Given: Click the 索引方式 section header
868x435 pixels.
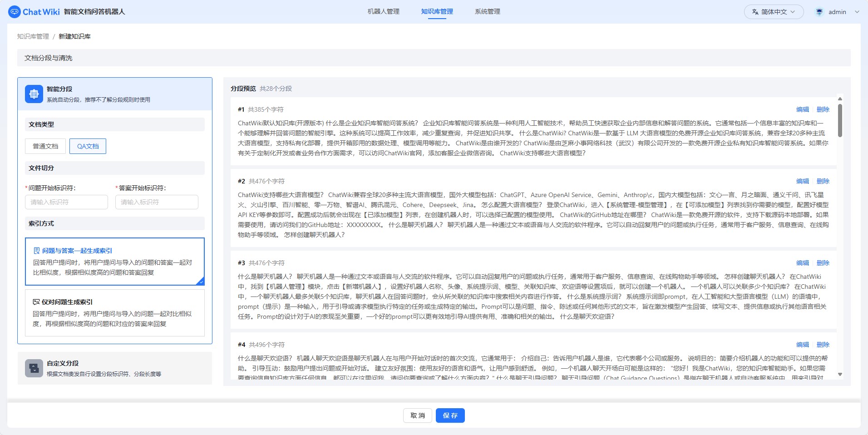Looking at the screenshot, I should pos(115,223).
